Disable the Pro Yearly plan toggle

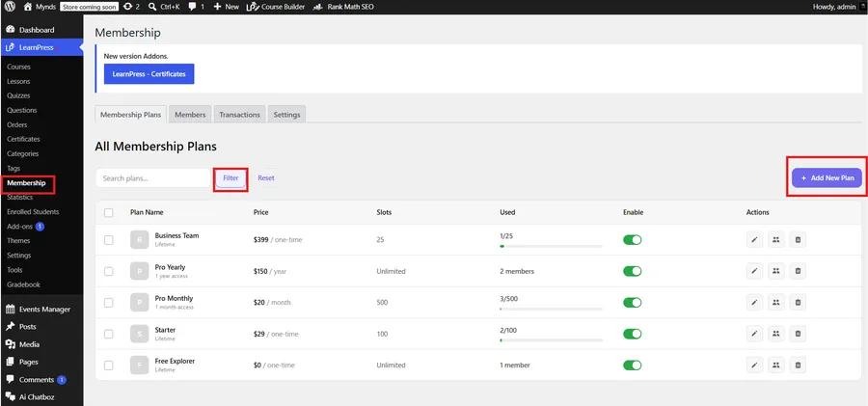pyautogui.click(x=632, y=271)
